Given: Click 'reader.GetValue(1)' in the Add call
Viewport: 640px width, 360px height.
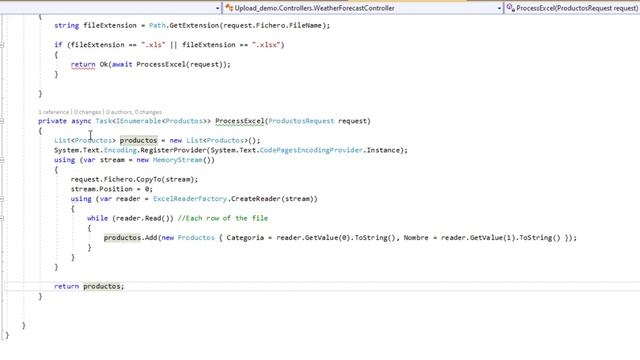Looking at the screenshot, I should (x=478, y=238).
